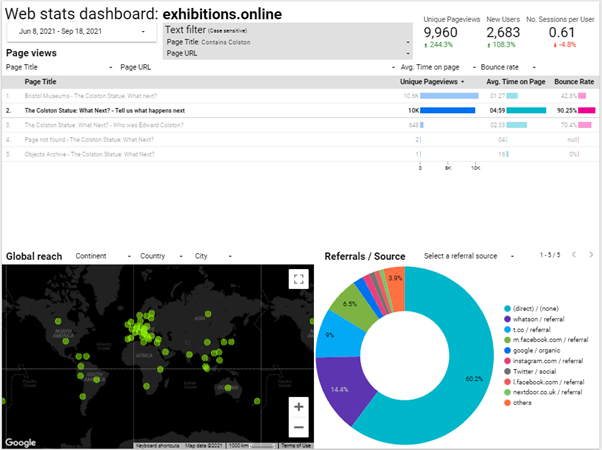
Task: Click the t.co / referral legend swatch
Action: click(x=507, y=330)
